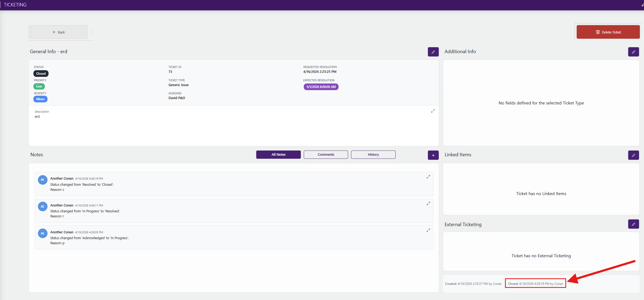Click the edit pencil in top purple bar

pyautogui.click(x=642, y=5)
